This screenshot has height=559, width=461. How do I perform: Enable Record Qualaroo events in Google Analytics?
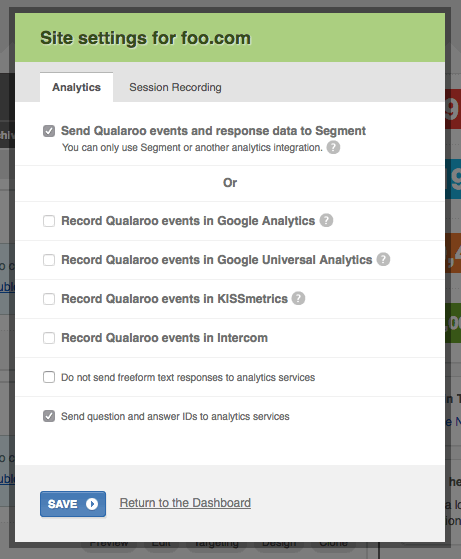pyautogui.click(x=49, y=221)
